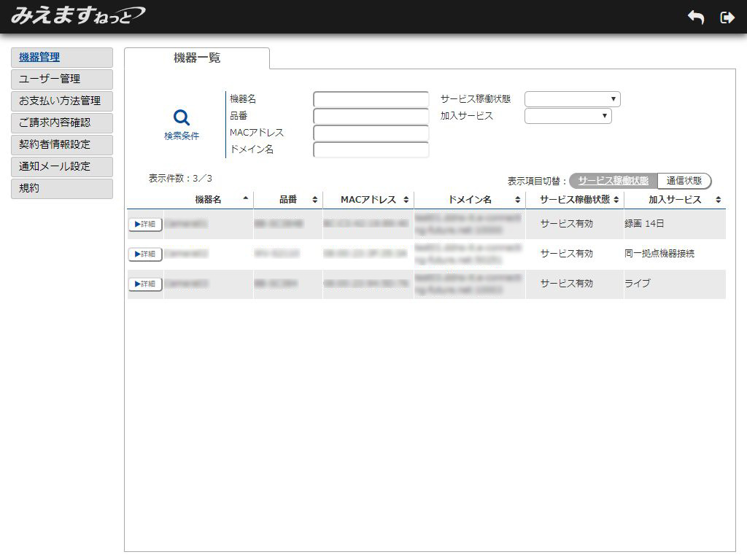
Task: Sort by 機器名 column arrow
Action: (x=246, y=199)
